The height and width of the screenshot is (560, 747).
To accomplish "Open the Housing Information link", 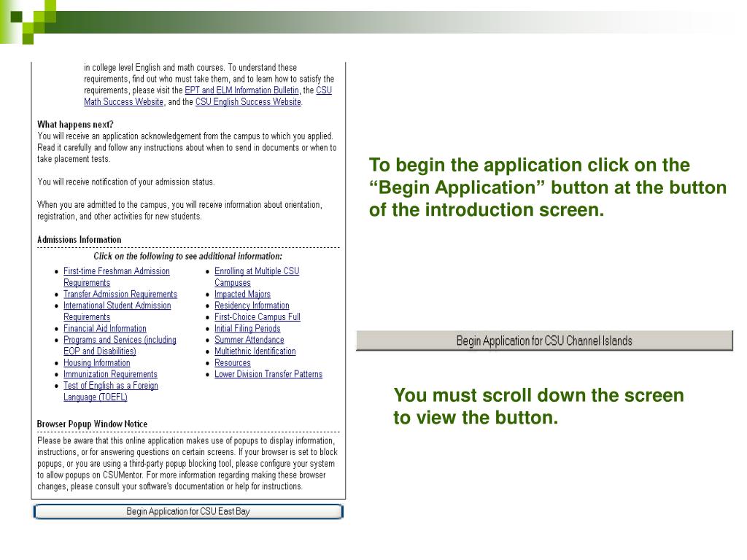I will click(97, 362).
